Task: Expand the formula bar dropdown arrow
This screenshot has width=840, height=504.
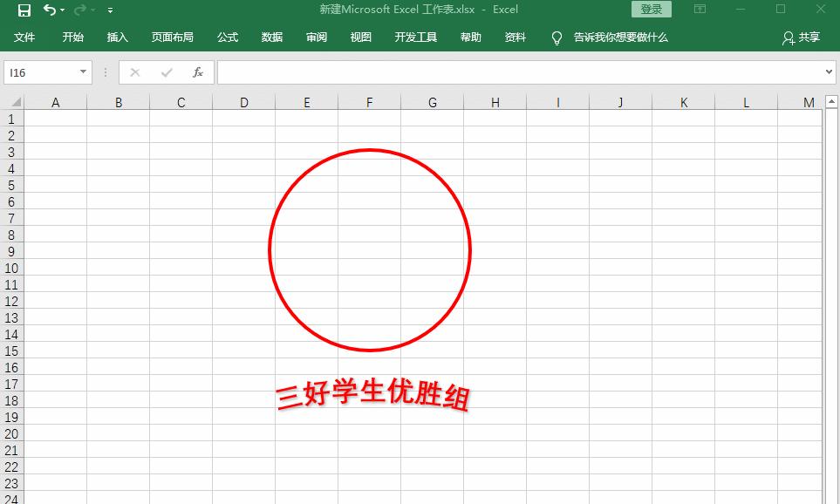Action: [829, 72]
